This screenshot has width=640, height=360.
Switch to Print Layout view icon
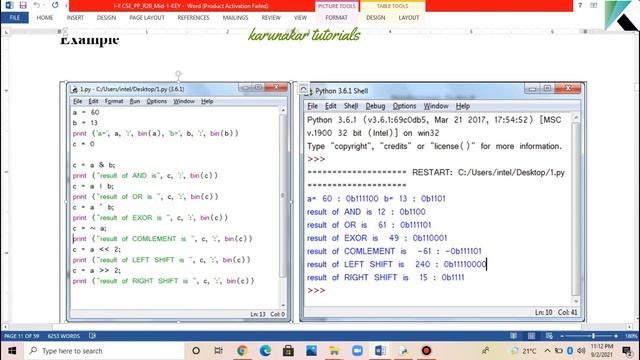(531, 336)
